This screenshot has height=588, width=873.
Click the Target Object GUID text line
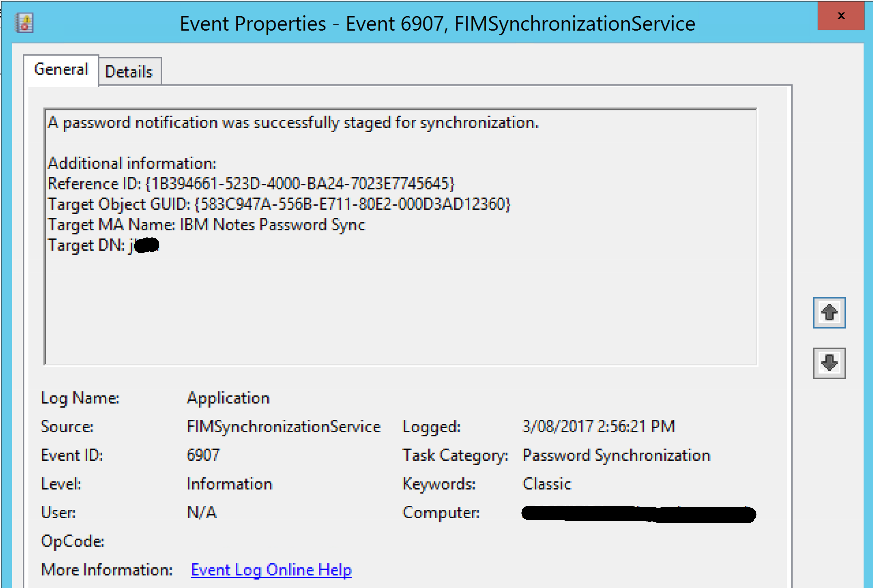(x=279, y=204)
